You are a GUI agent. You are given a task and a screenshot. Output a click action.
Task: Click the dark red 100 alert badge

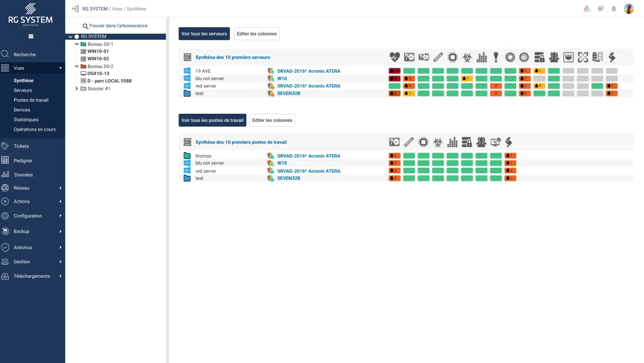point(394,71)
